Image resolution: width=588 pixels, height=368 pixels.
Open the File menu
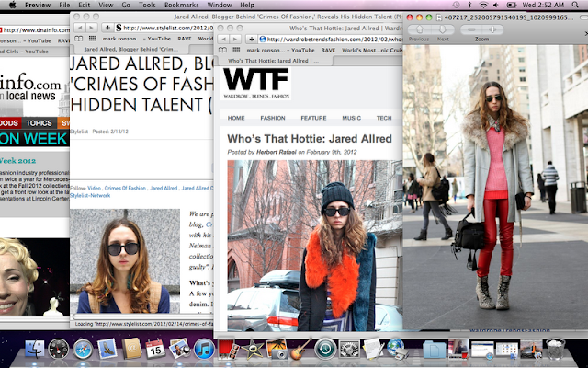pos(64,5)
